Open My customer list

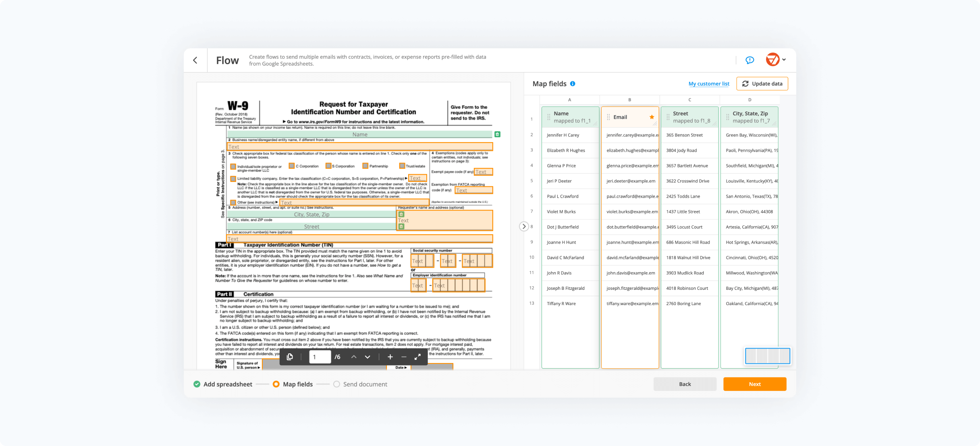[708, 83]
